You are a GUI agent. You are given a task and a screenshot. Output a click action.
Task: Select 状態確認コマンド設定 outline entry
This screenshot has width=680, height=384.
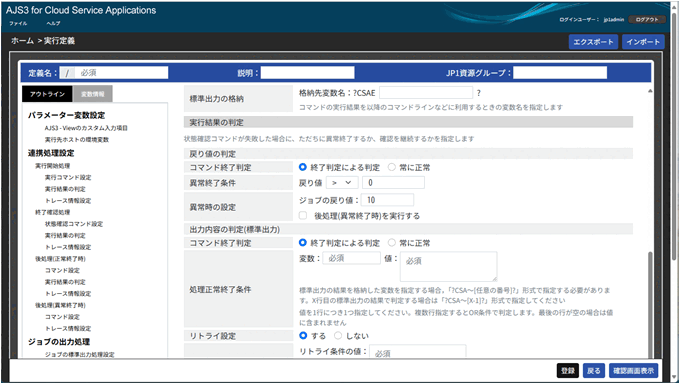74,224
